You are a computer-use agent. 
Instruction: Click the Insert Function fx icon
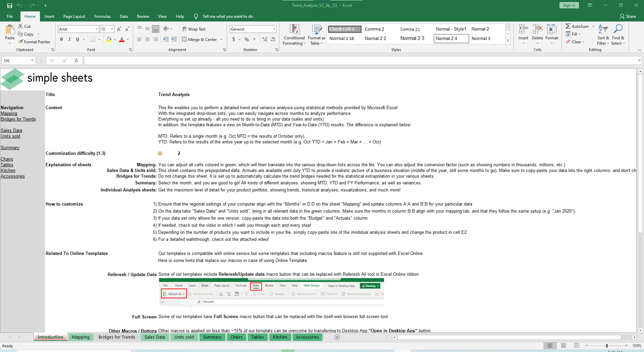76,60
